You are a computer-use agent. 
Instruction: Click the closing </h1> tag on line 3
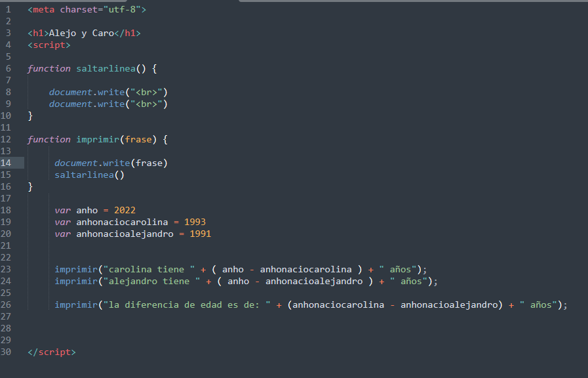128,33
